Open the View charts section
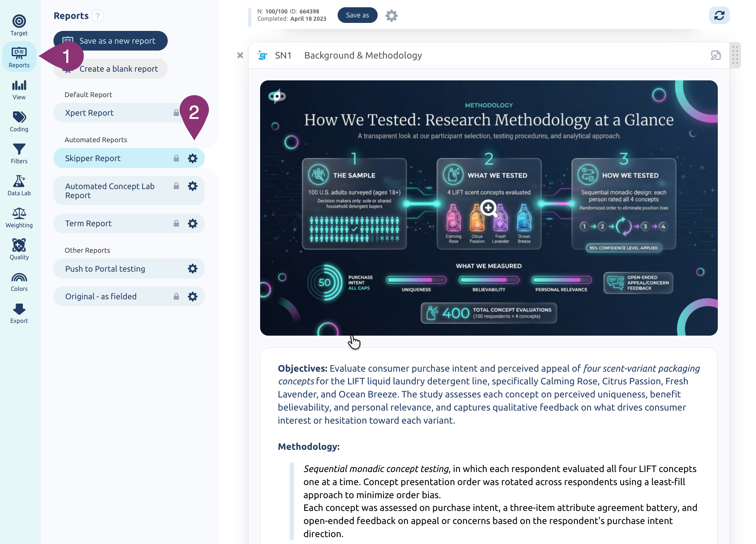756x544 pixels. click(x=19, y=90)
